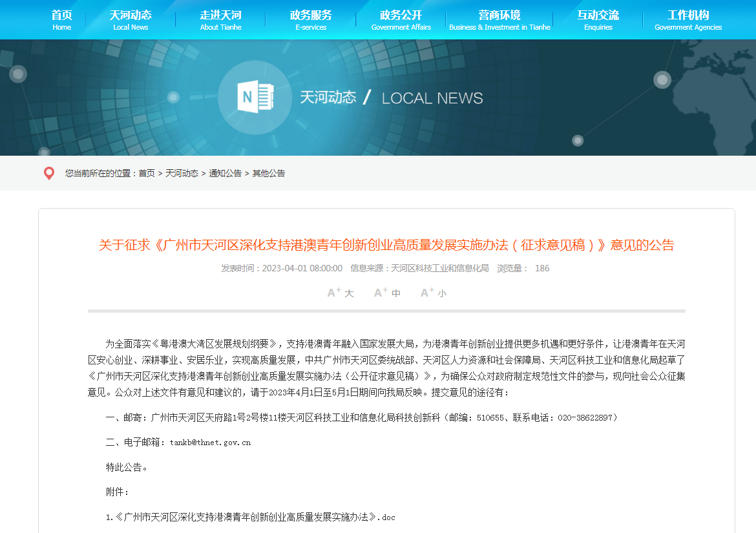Go to 走进天河 About Tianhe
The height and width of the screenshot is (533, 756).
[220, 20]
